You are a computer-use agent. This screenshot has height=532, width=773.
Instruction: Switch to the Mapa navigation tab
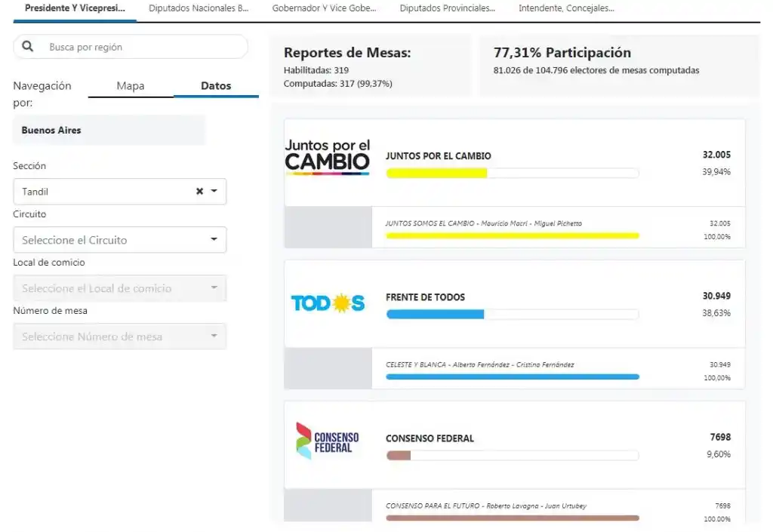[x=131, y=86]
